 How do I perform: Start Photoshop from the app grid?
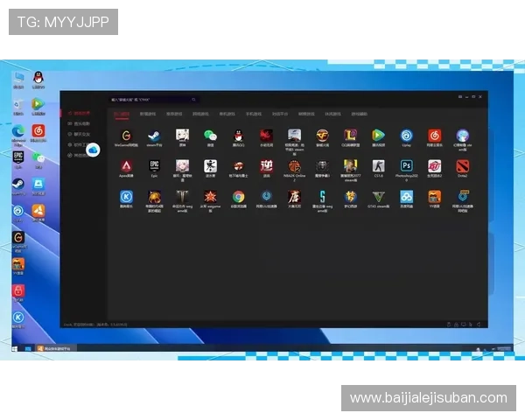click(x=406, y=165)
